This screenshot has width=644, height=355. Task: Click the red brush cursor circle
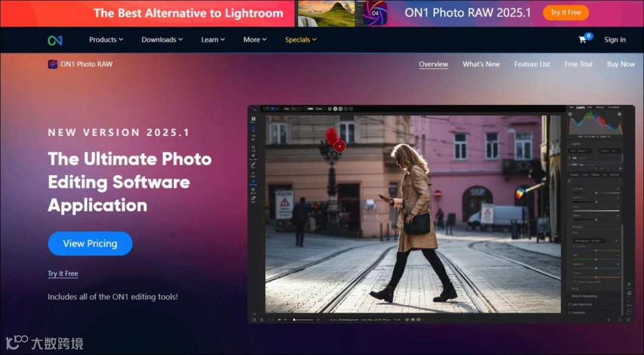click(x=339, y=146)
